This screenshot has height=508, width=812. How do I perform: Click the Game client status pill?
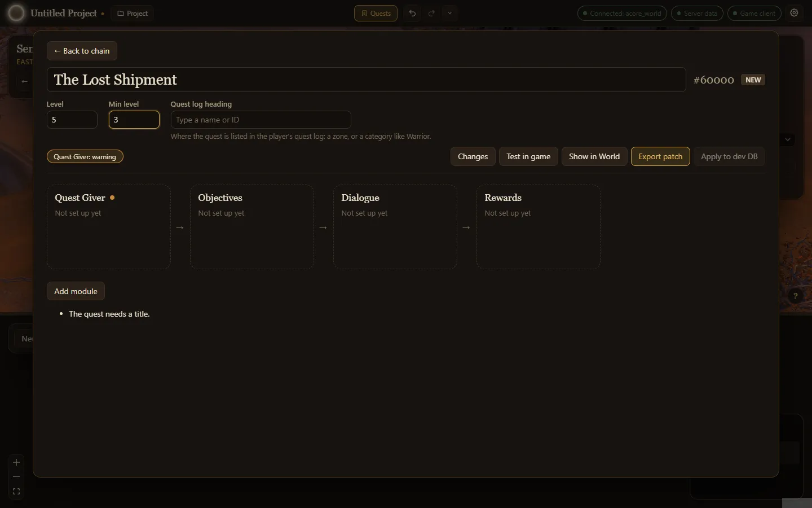click(x=754, y=13)
